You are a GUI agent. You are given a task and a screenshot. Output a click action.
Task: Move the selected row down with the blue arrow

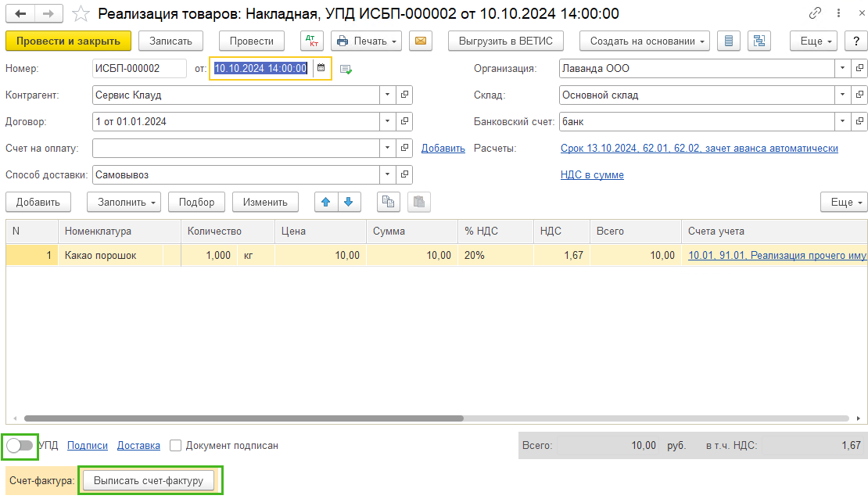(349, 202)
